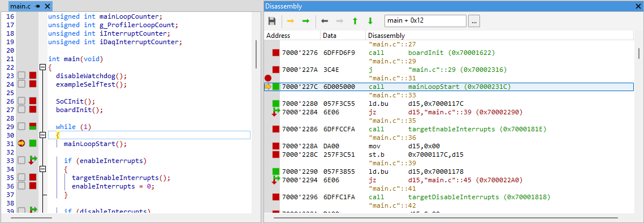
Task: Click red marker at address 7000'228A
Action: tap(275, 146)
